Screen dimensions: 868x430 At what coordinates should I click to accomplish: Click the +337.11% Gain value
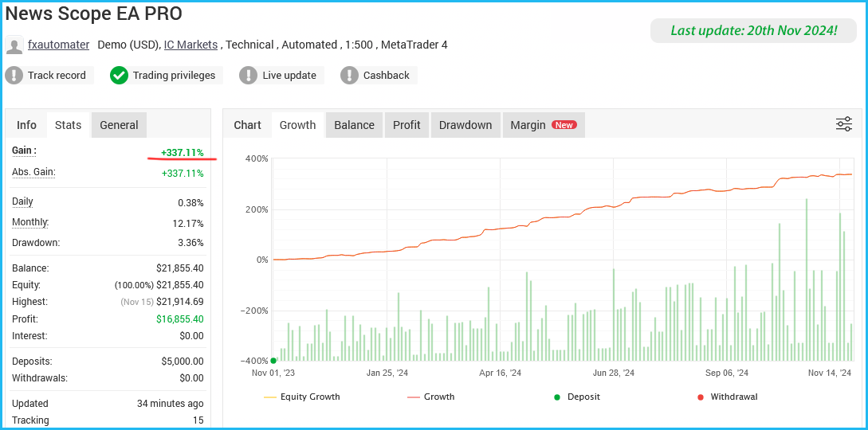pos(182,152)
